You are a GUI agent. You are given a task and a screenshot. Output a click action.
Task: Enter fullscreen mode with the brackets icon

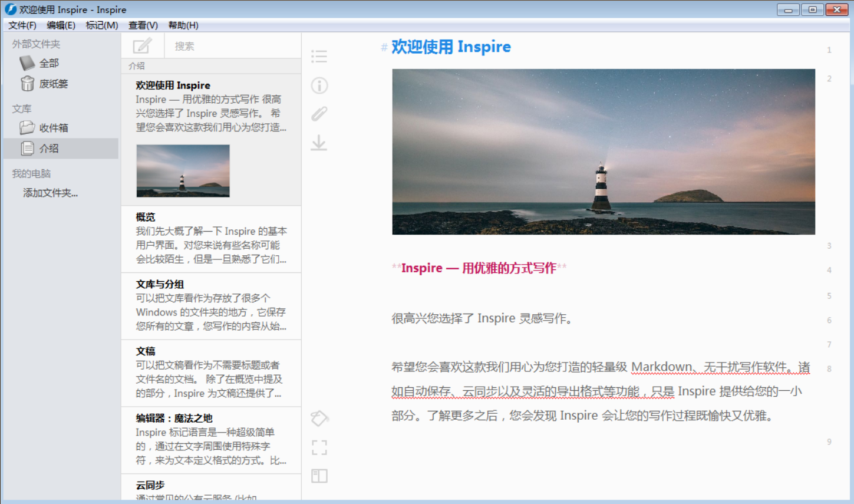click(x=319, y=447)
